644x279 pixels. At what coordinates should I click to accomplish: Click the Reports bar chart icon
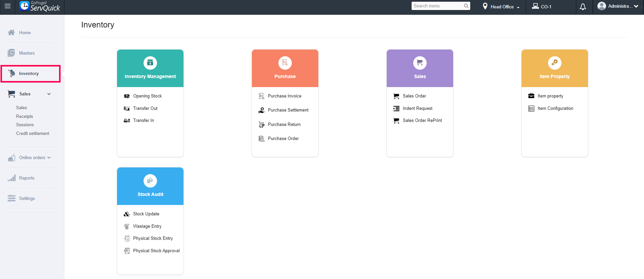tap(12, 178)
